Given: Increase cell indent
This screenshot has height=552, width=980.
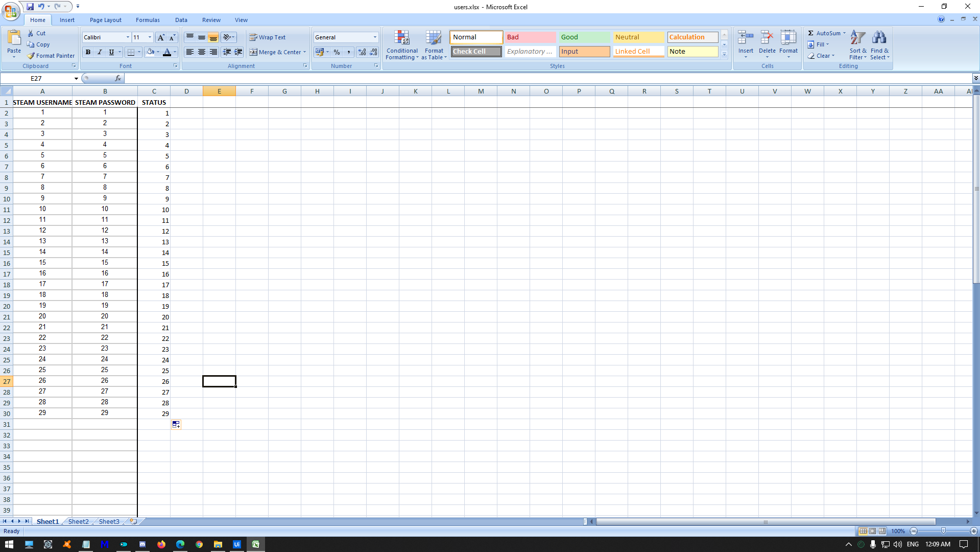Looking at the screenshot, I should tap(238, 52).
